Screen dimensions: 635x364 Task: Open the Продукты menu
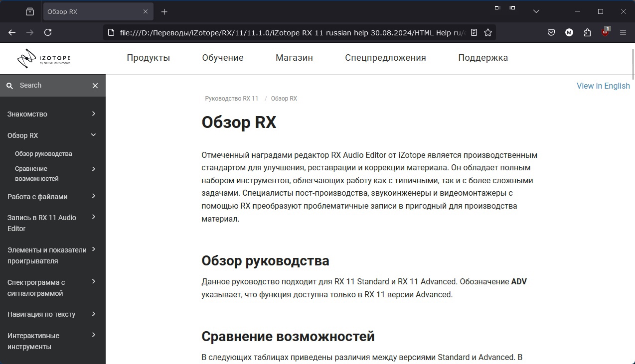[x=149, y=58]
